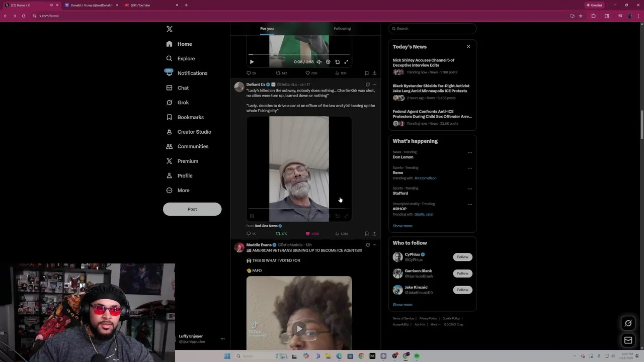Open Creator Studio from the sidebar
644x362 pixels.
click(x=188, y=132)
